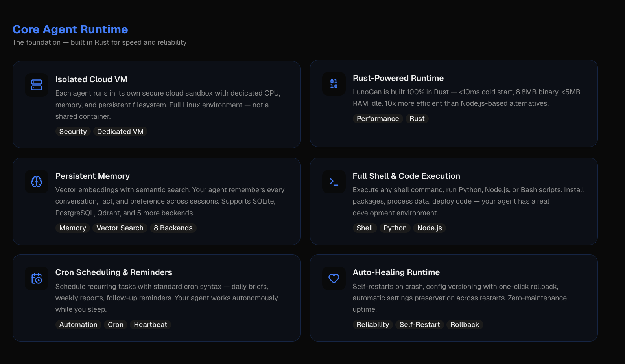Select the Dedicated VM tag
This screenshot has width=625, height=364.
120,132
